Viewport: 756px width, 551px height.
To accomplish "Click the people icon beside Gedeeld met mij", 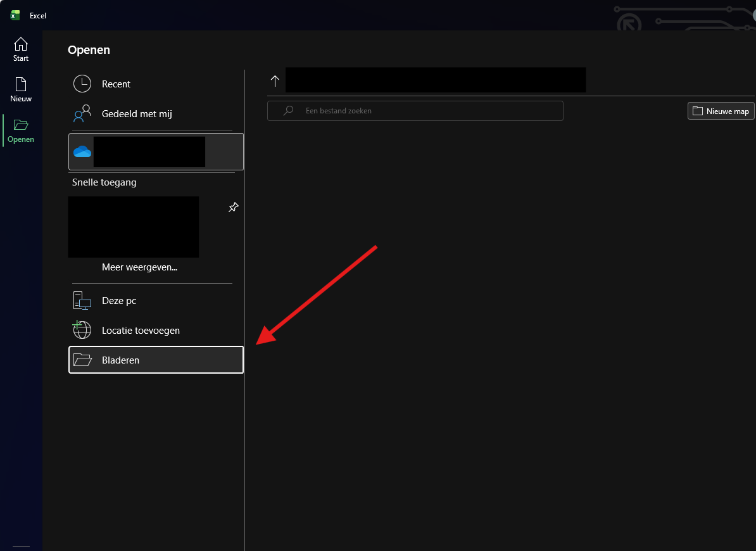I will tap(82, 114).
